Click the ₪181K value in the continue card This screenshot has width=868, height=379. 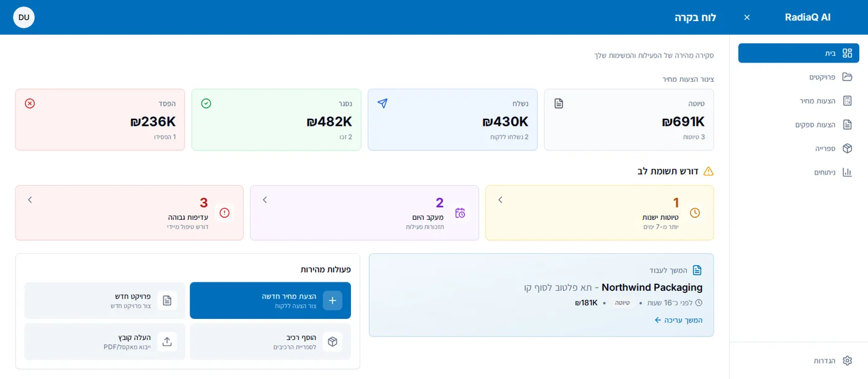587,303
